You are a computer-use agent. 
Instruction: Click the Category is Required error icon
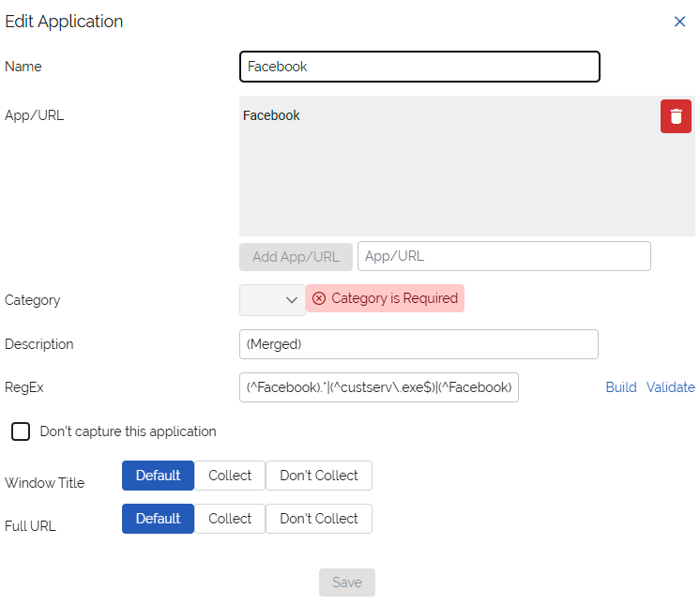pyautogui.click(x=319, y=298)
